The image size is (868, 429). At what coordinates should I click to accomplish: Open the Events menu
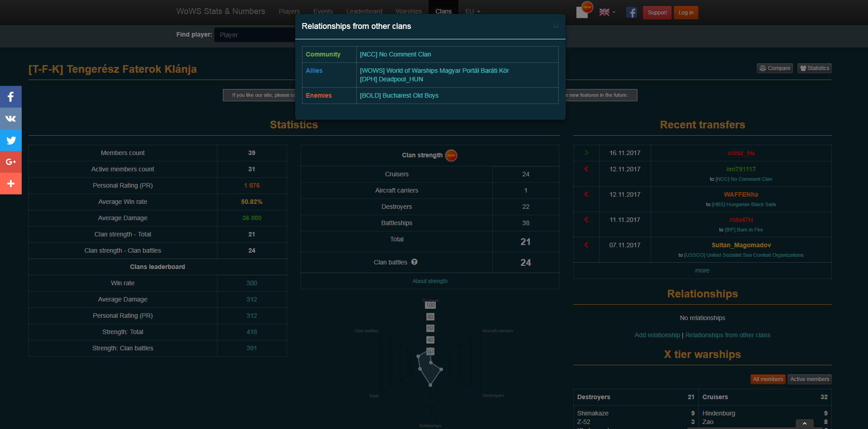(x=323, y=11)
